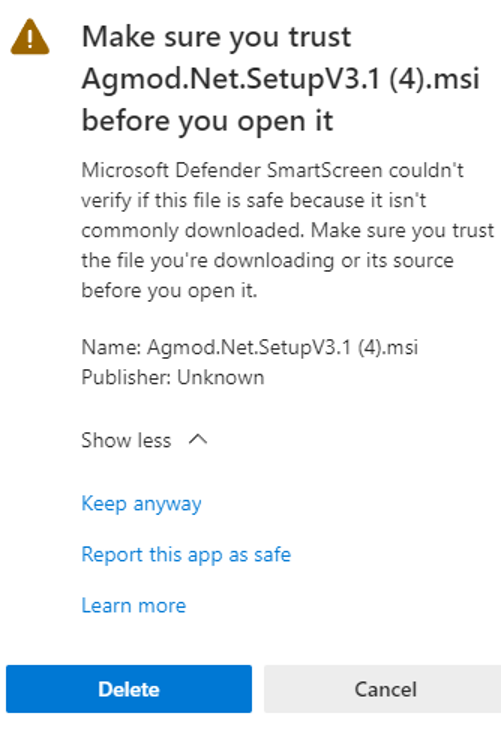Click the "before you open it" heading line

[207, 121]
